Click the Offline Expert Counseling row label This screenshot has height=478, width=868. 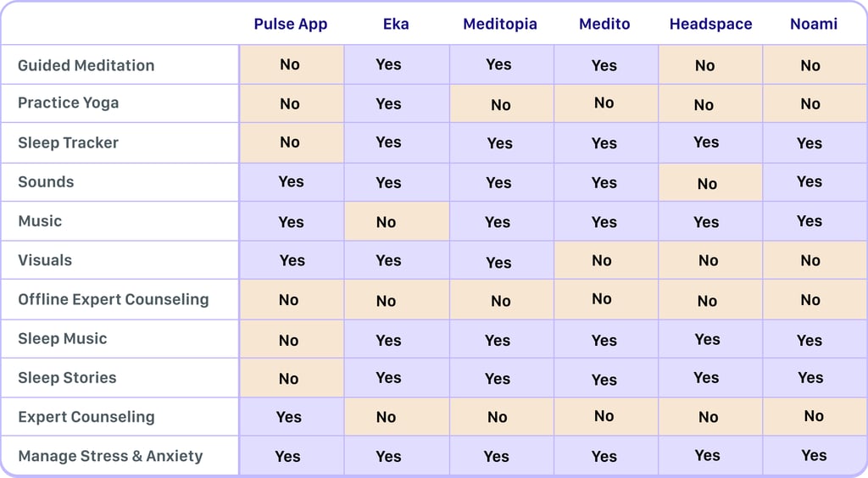[113, 299]
